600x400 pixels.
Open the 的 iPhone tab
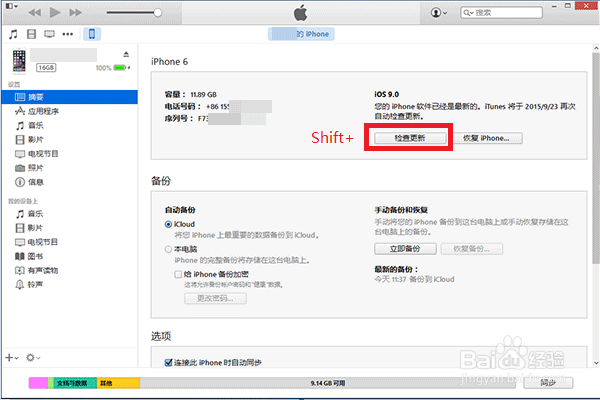[x=301, y=34]
